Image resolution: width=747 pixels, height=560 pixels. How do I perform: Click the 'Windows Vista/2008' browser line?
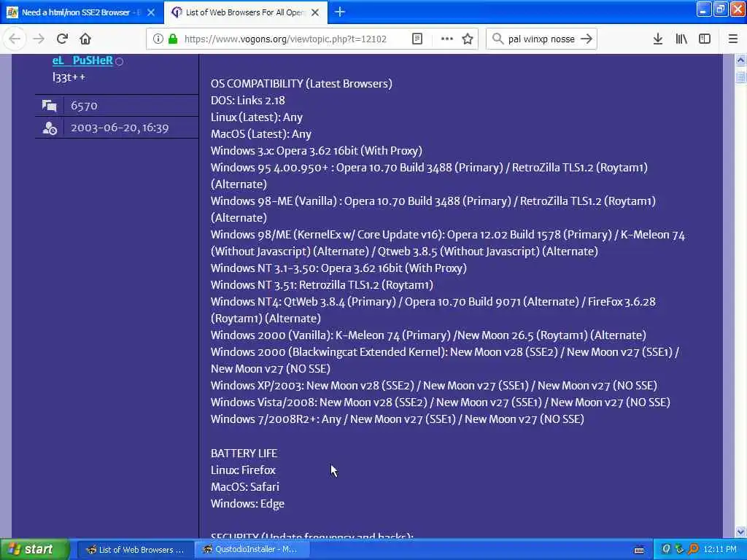pyautogui.click(x=440, y=402)
